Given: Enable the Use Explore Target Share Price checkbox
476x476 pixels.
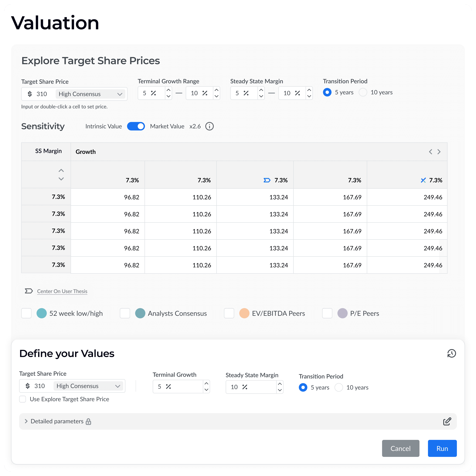Looking at the screenshot, I should point(23,399).
